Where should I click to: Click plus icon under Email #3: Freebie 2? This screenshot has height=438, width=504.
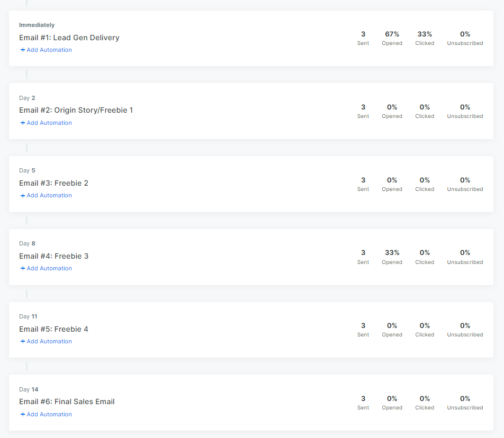pos(23,196)
